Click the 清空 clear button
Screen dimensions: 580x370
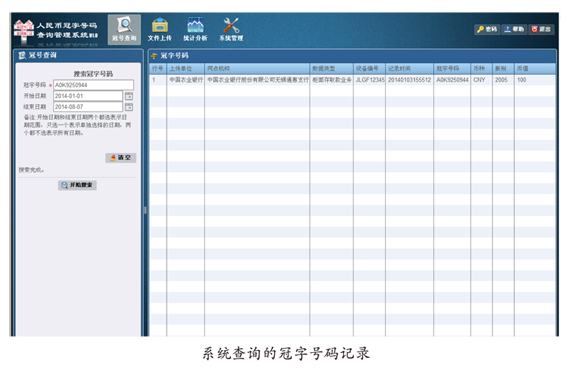121,158
